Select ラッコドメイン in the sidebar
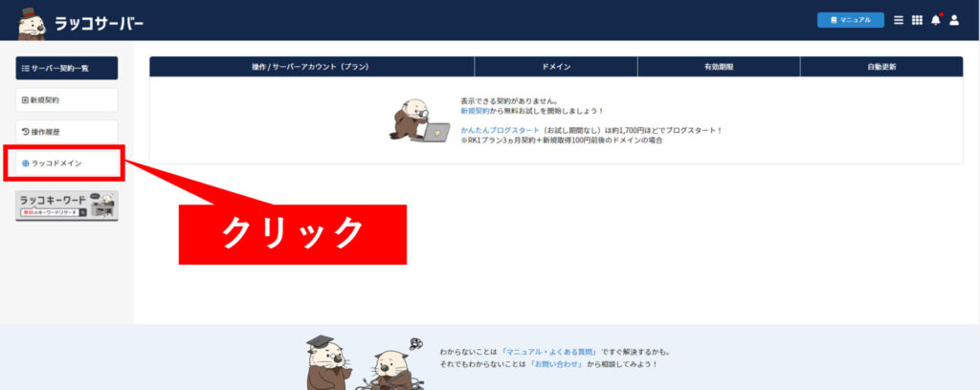The width and height of the screenshot is (980, 390). (67, 163)
